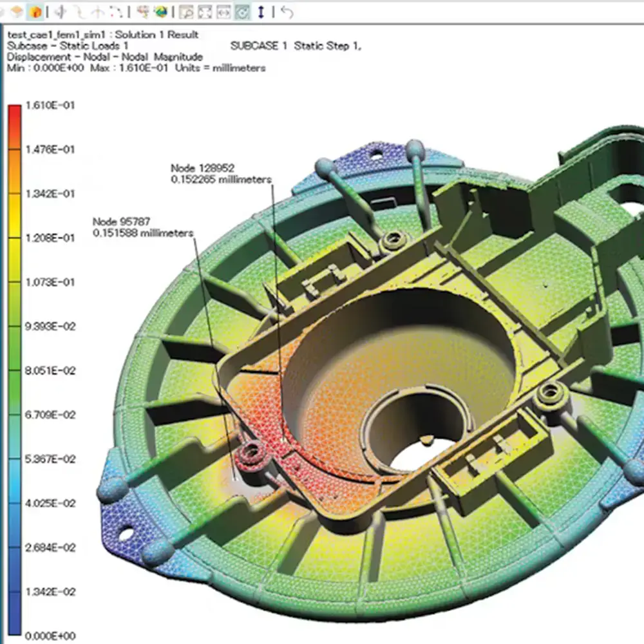This screenshot has width=644, height=644.
Task: Click the Subcase - Static Loads 1 line
Action: (x=68, y=46)
